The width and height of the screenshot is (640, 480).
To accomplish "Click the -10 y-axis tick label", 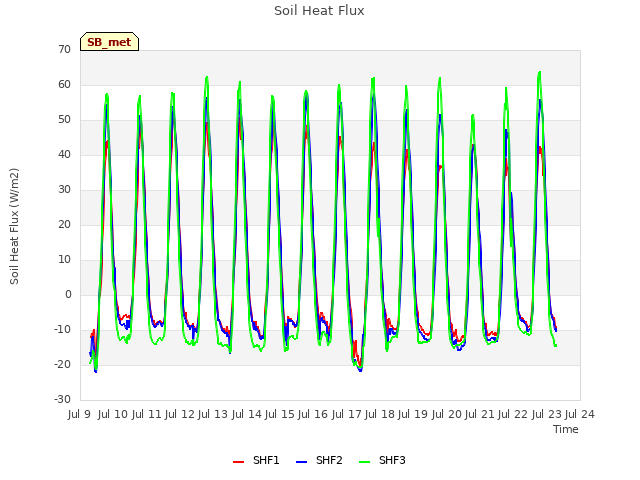I will pyautogui.click(x=63, y=329).
